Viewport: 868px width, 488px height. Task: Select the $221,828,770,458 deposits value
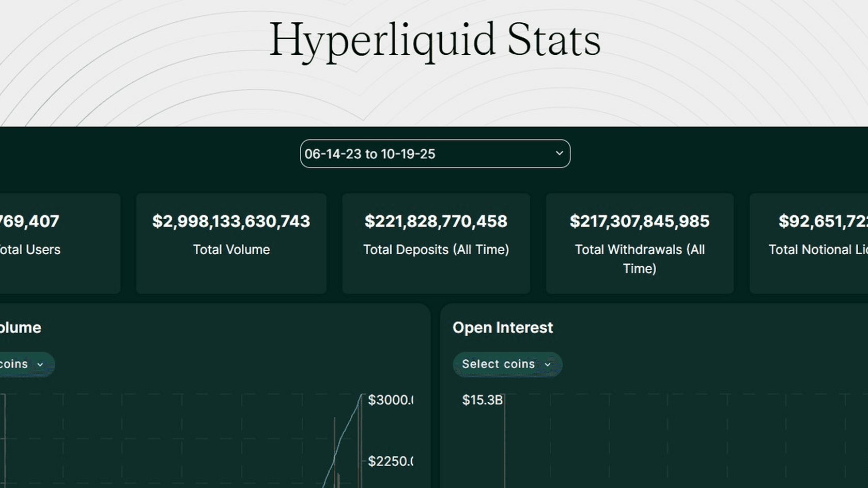(x=436, y=221)
